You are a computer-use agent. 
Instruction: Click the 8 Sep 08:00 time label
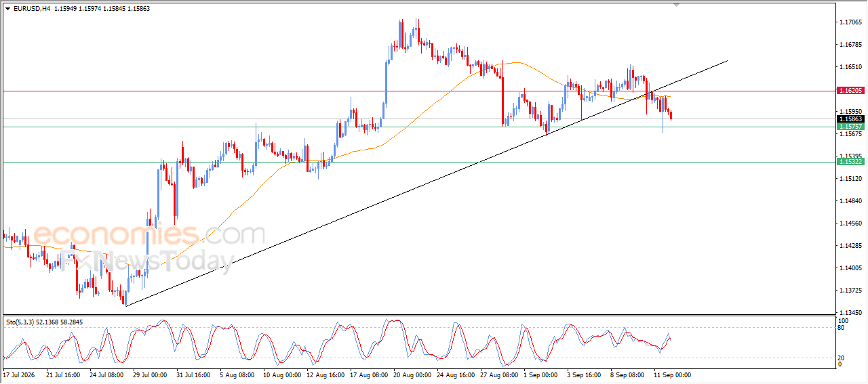click(627, 375)
